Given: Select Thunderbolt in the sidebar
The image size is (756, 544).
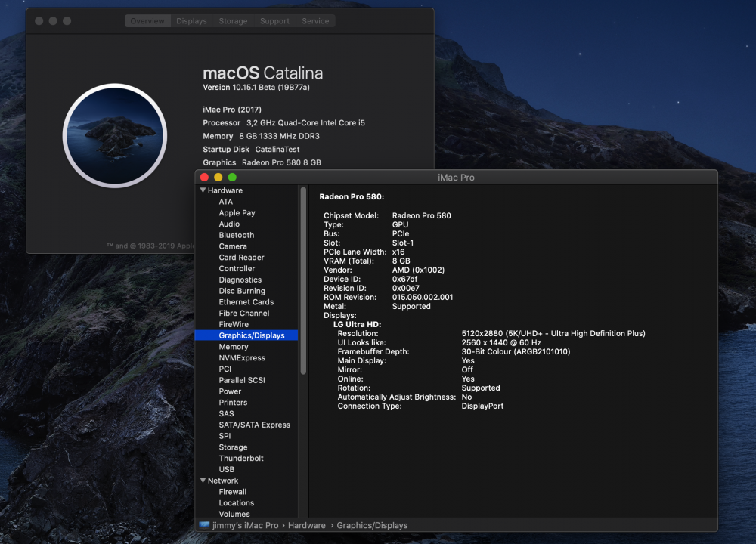Looking at the screenshot, I should coord(241,458).
